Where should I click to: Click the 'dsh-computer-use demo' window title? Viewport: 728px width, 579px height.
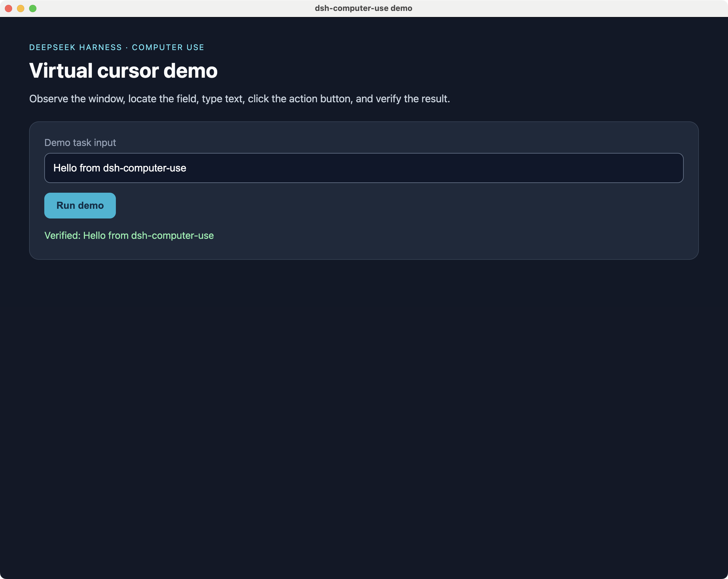[x=363, y=8]
